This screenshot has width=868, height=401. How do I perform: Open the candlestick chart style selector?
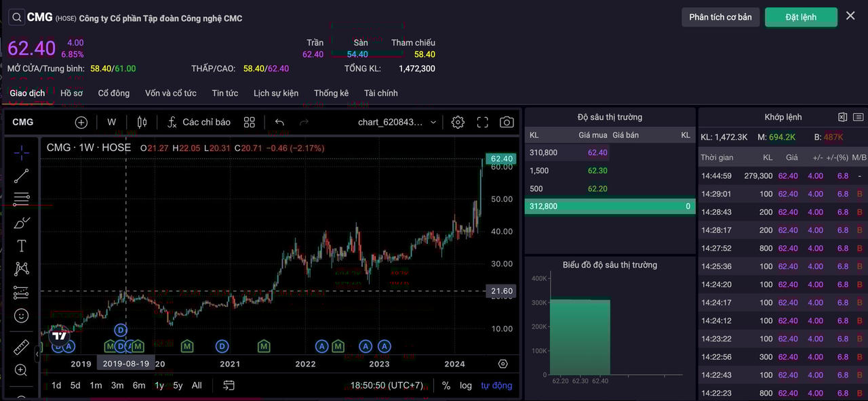(142, 122)
